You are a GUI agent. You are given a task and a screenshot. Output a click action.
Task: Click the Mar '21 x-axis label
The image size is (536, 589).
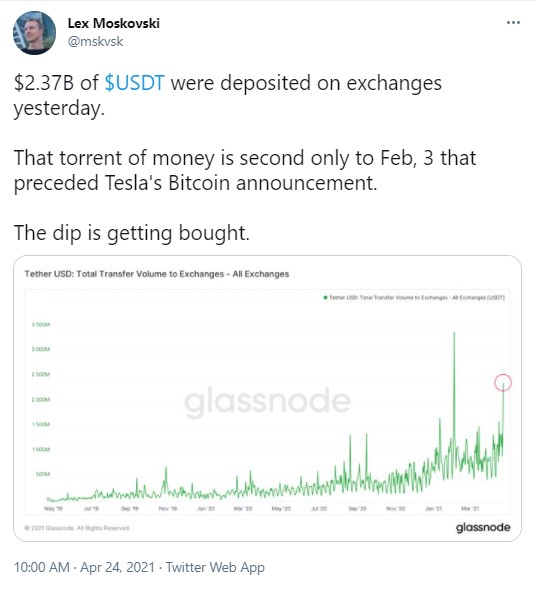click(470, 509)
